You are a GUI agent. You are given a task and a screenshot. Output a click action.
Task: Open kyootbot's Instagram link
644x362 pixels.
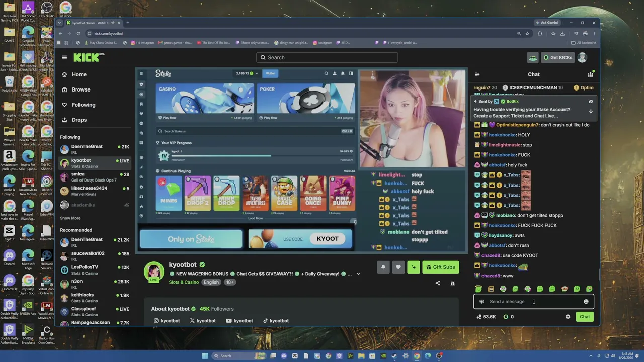(x=167, y=321)
